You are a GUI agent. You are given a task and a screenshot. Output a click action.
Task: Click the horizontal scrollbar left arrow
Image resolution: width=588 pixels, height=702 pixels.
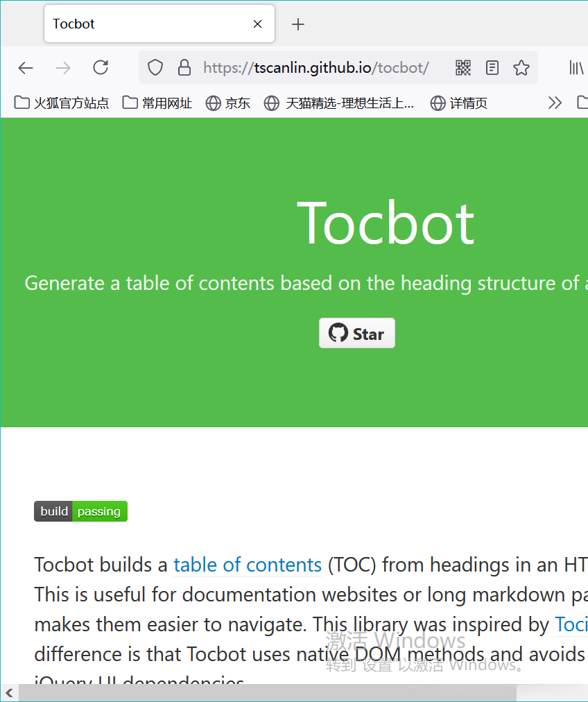[x=9, y=693]
